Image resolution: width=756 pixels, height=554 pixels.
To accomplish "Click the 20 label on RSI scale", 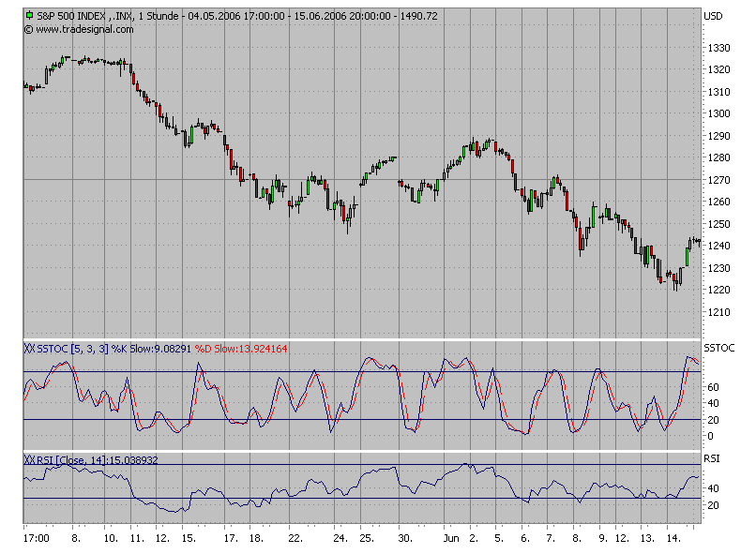I will (713, 505).
